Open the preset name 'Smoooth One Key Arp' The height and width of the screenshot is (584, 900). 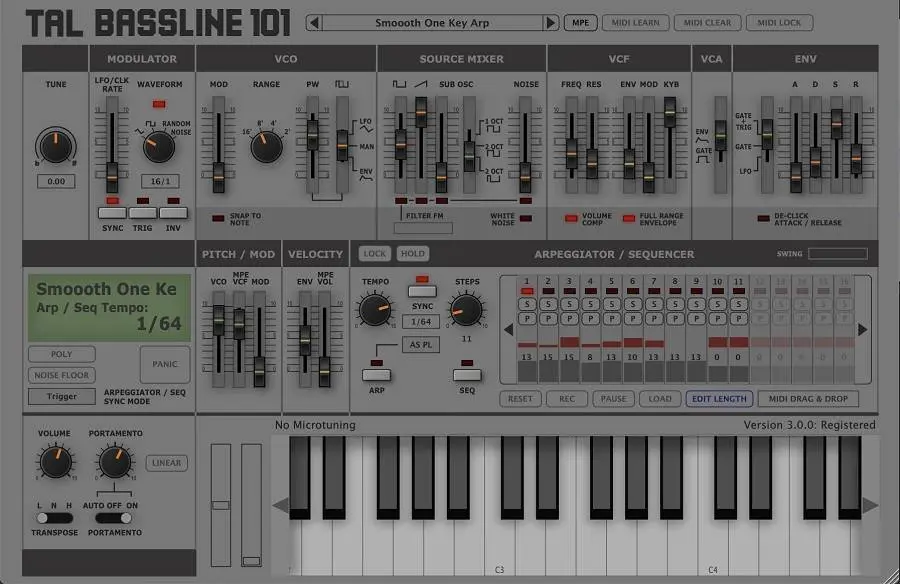click(432, 23)
